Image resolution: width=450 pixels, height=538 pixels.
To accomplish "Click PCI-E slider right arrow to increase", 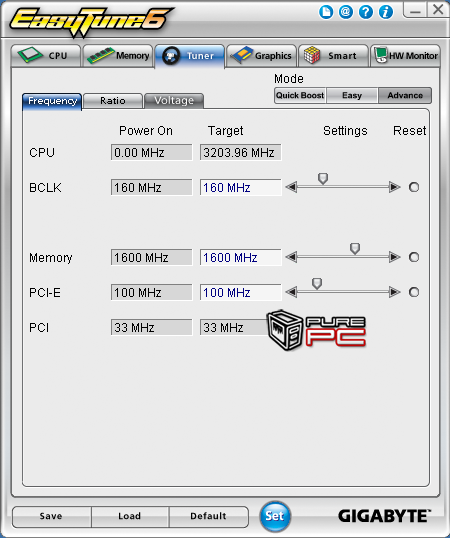I will point(395,292).
